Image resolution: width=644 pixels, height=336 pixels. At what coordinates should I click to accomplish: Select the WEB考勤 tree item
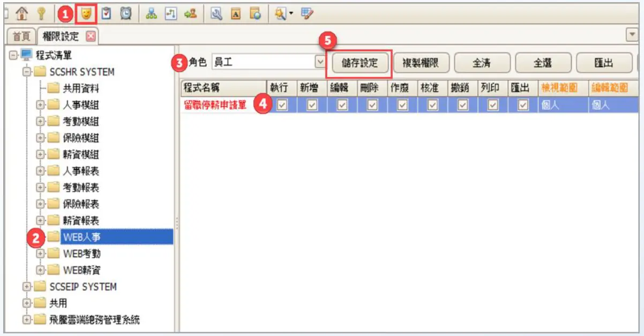[81, 254]
